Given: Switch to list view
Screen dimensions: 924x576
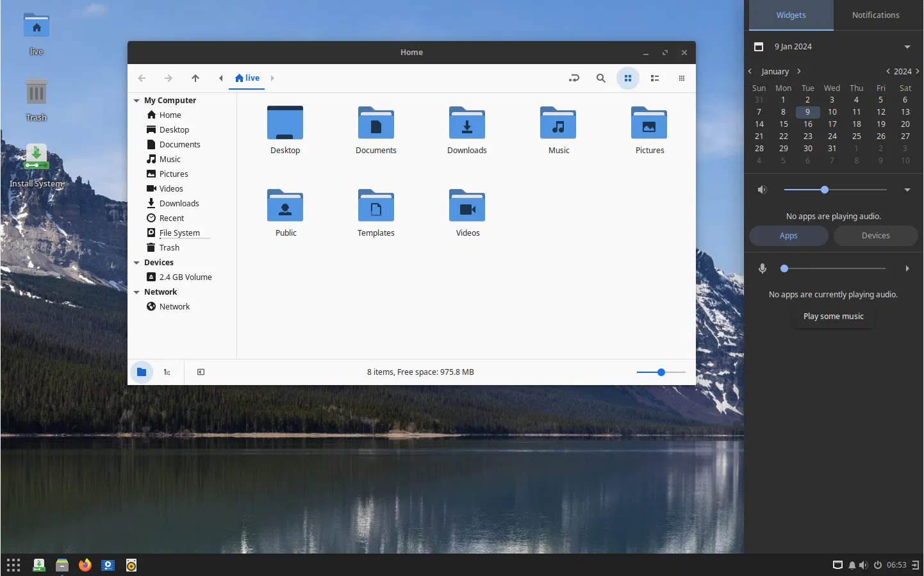Looking at the screenshot, I should 654,78.
